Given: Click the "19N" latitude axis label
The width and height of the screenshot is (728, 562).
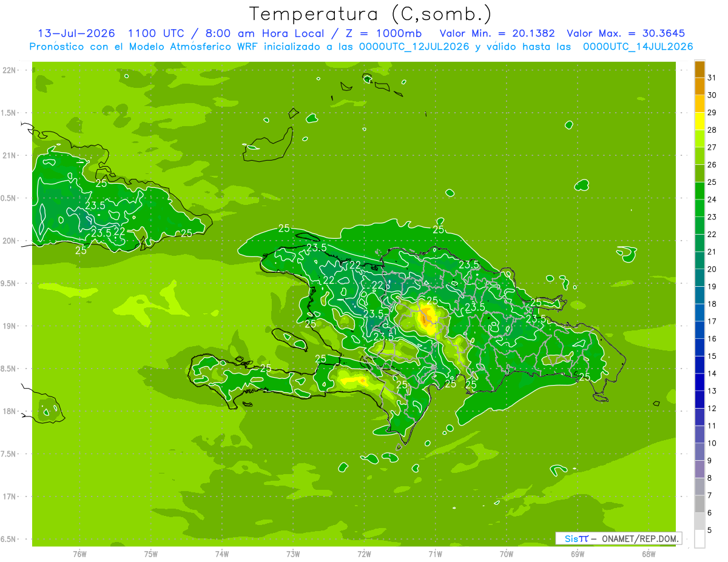Looking at the screenshot, I should [10, 326].
